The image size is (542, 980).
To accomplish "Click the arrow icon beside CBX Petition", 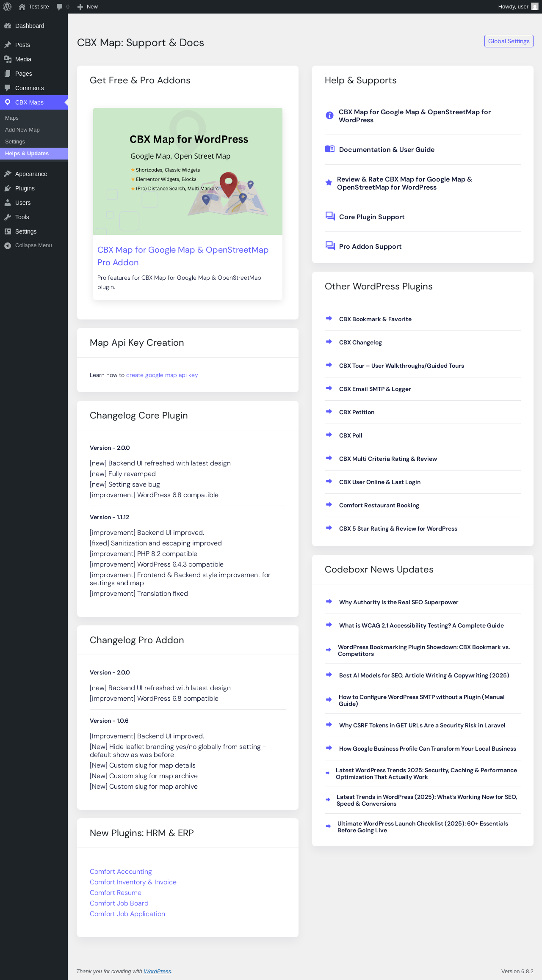I will coord(329,412).
